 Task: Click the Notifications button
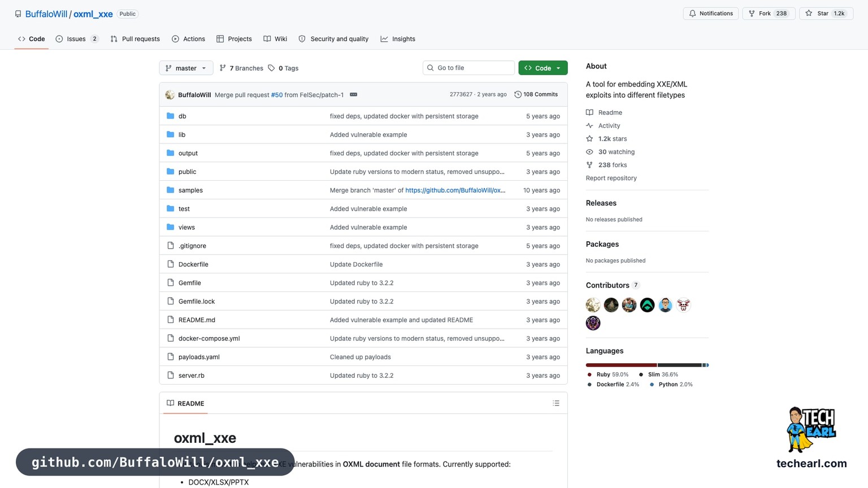(711, 14)
